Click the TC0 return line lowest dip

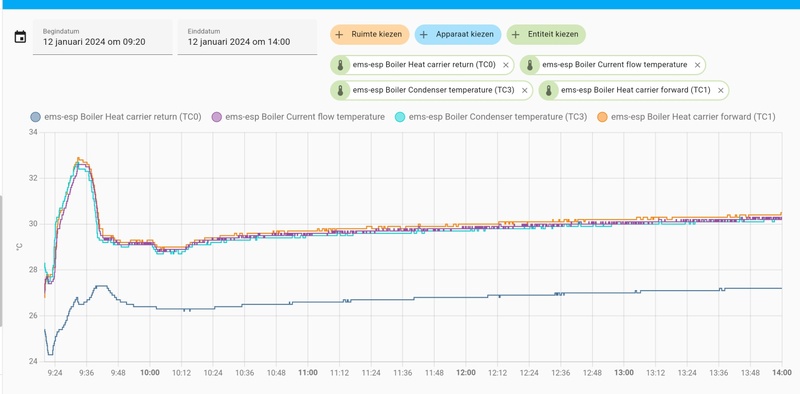[50, 354]
